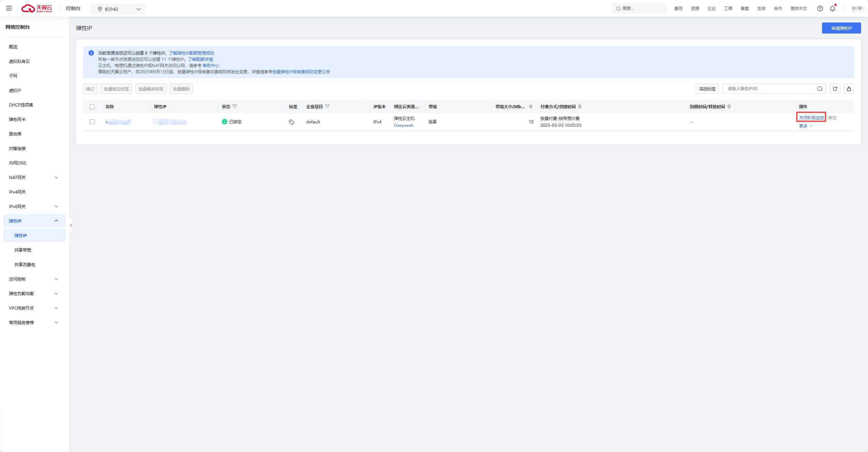Click the refresh list icon
Screen dimensions: 868x452
[x=835, y=89]
